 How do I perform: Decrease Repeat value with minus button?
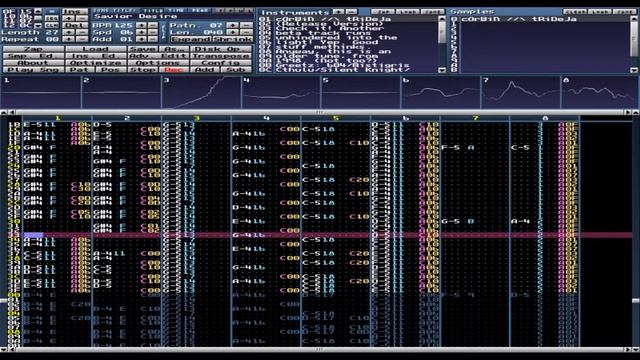82,39
